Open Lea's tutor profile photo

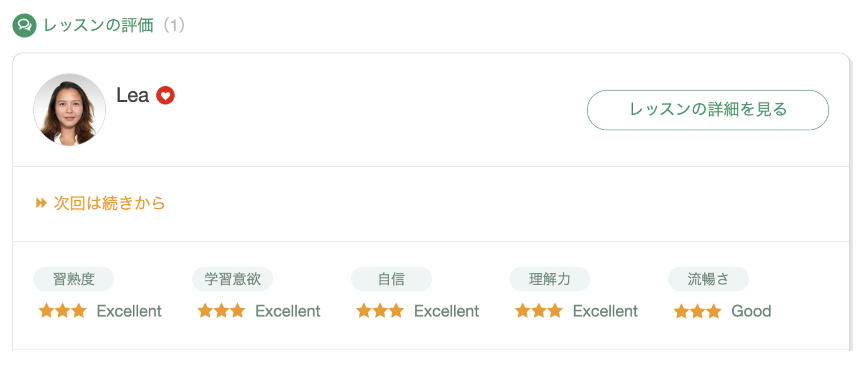(x=69, y=110)
